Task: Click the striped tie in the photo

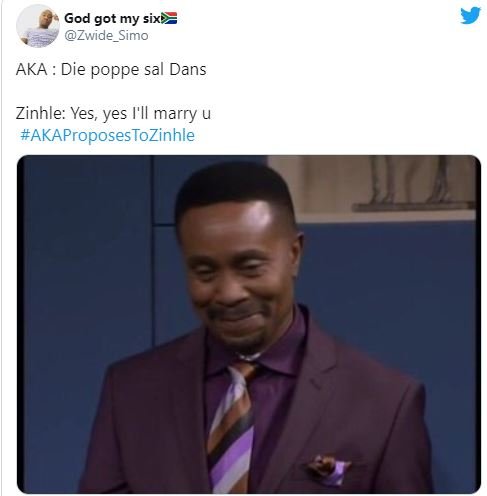Action: (232, 426)
